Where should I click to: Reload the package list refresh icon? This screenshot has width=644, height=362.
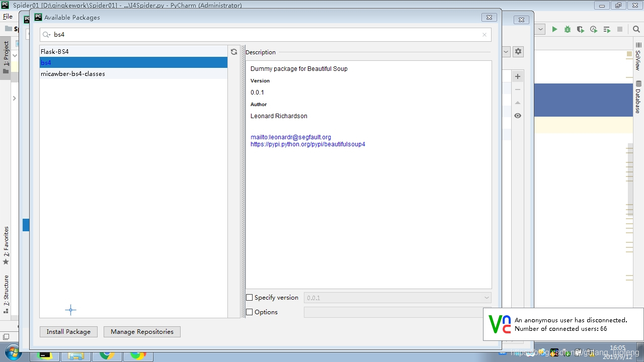coord(234,52)
